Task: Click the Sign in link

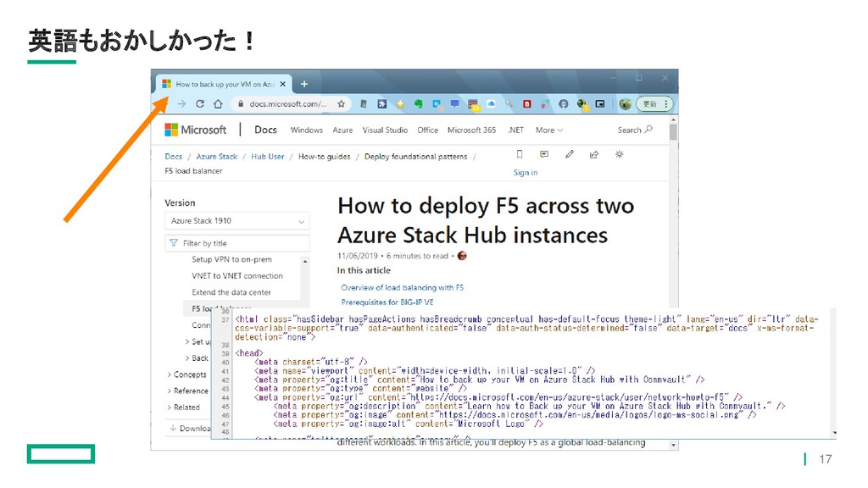Action: (526, 173)
